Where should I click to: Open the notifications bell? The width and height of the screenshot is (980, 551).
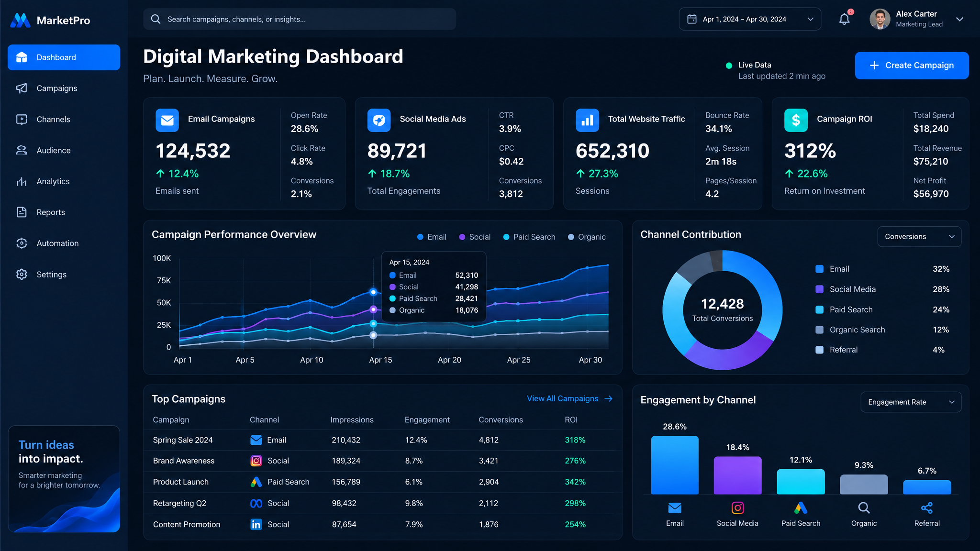[x=845, y=19]
